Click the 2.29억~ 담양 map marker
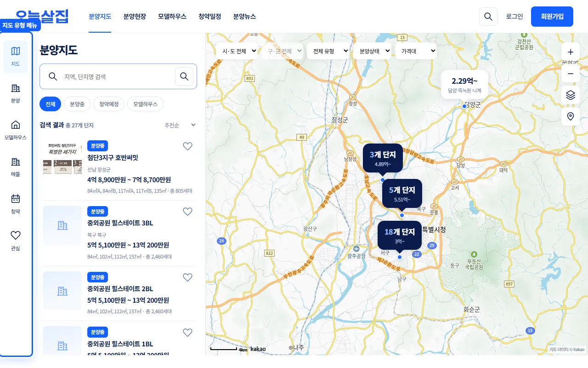Image resolution: width=588 pixels, height=368 pixels. 464,85
